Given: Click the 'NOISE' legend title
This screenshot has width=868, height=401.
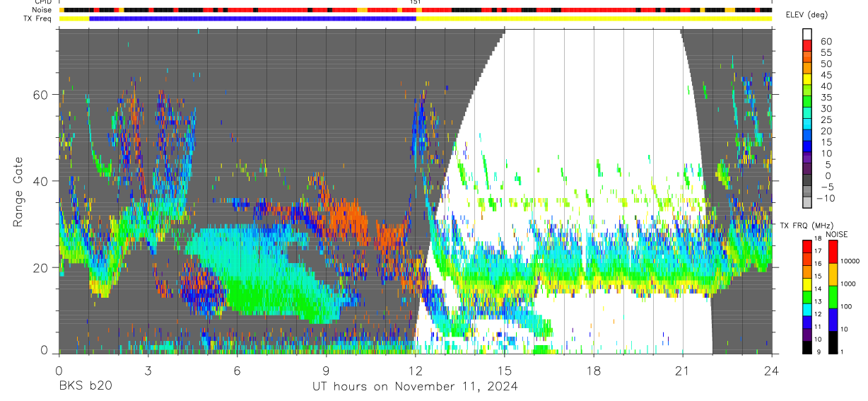Looking at the screenshot, I should point(836,233).
